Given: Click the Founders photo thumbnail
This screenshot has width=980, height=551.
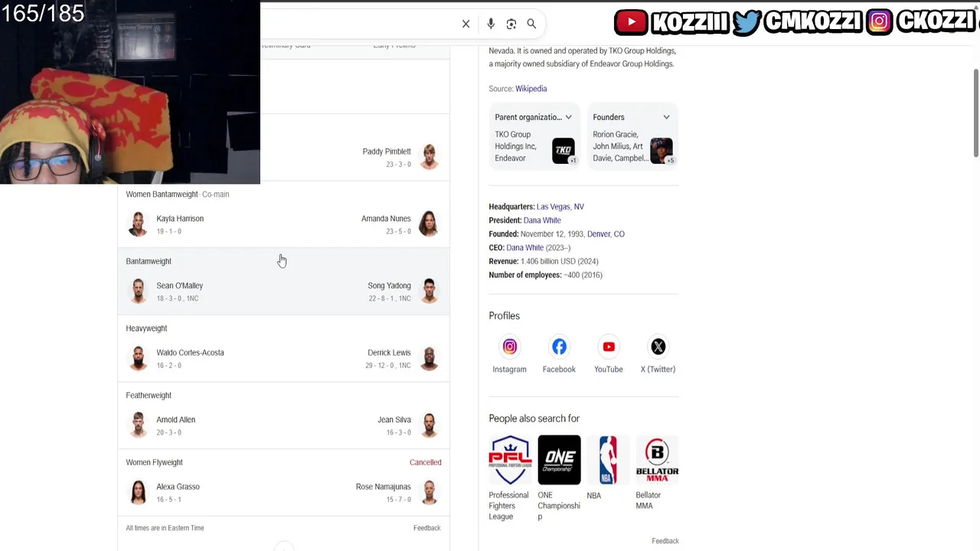Looking at the screenshot, I should pyautogui.click(x=661, y=151).
